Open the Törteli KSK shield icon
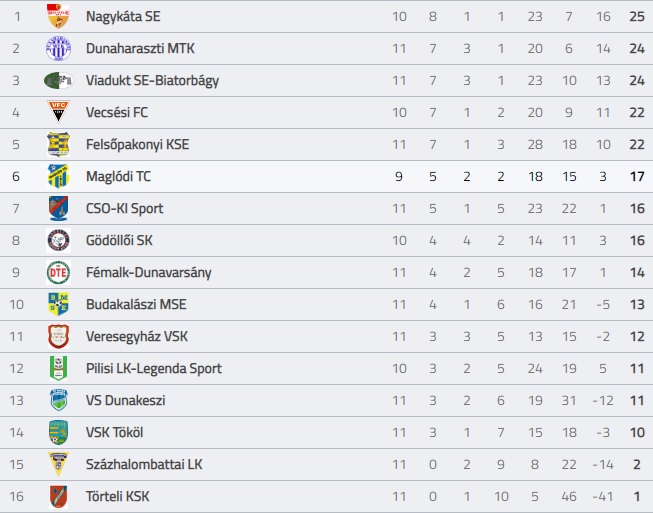The width and height of the screenshot is (653, 513). tap(58, 496)
